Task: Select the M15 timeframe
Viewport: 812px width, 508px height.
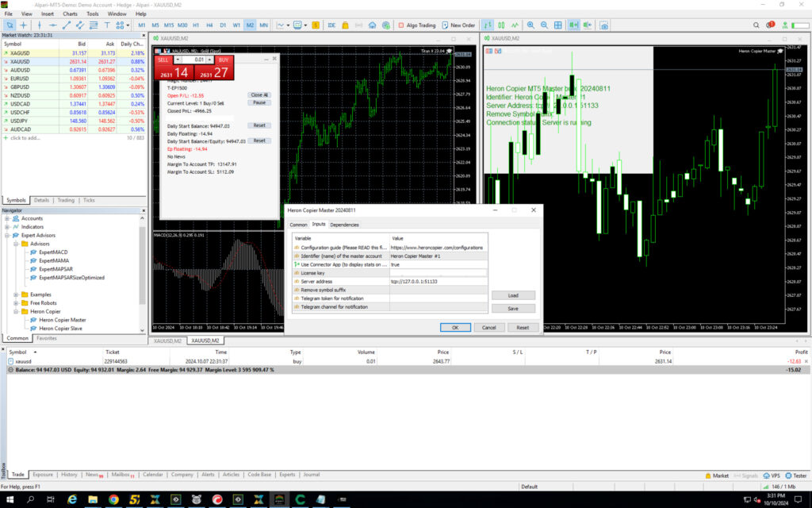Action: click(x=169, y=25)
